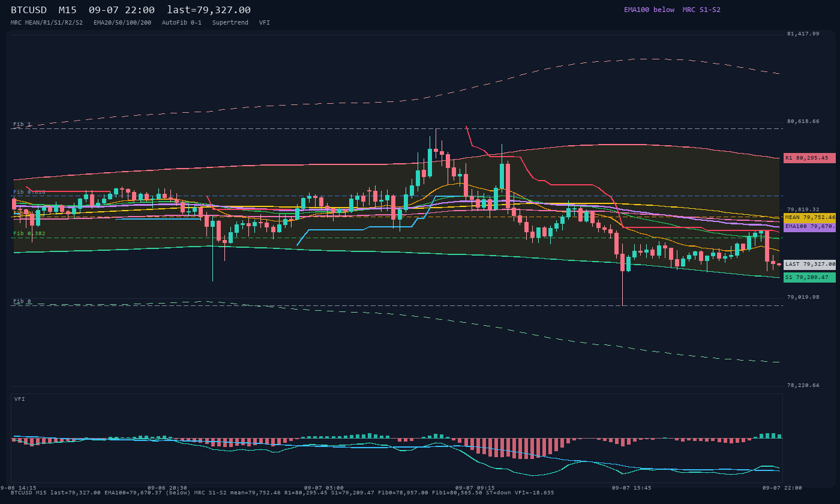This screenshot has width=840, height=504.
Task: Click the "Fib 0.382" level label
Action: click(29, 233)
